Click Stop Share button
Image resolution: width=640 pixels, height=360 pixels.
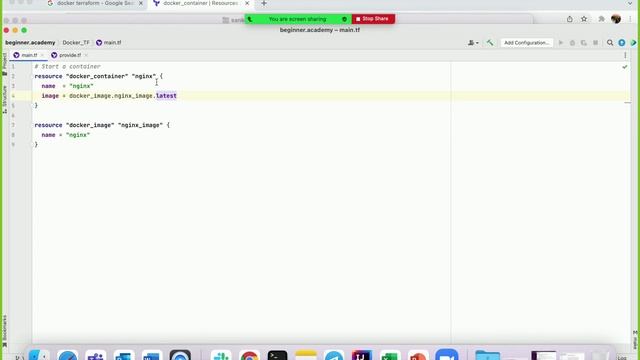coord(373,19)
